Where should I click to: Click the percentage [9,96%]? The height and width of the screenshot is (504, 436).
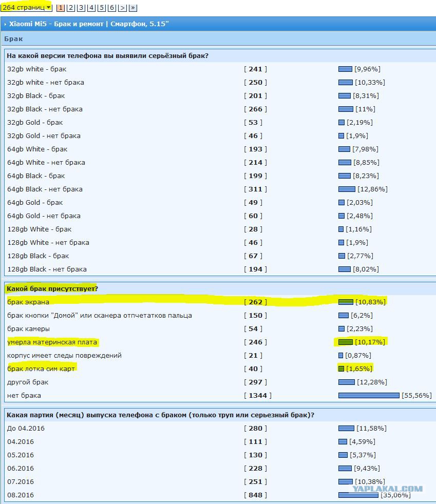(368, 69)
